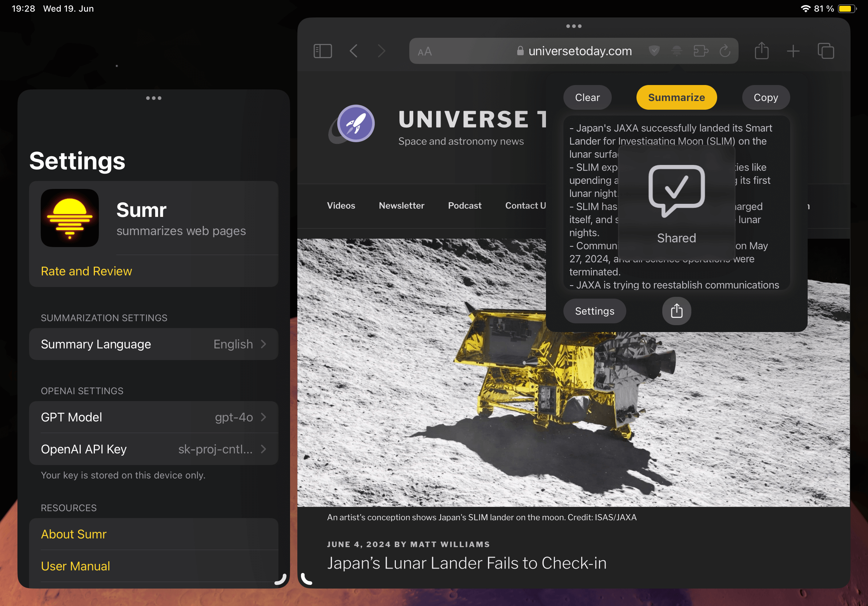Open the Safari extensions puzzle icon

[x=700, y=51]
